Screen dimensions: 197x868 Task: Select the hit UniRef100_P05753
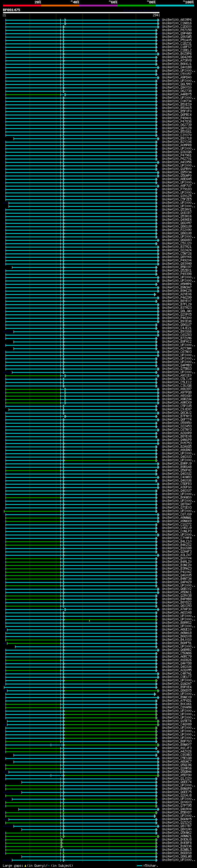click(x=177, y=443)
